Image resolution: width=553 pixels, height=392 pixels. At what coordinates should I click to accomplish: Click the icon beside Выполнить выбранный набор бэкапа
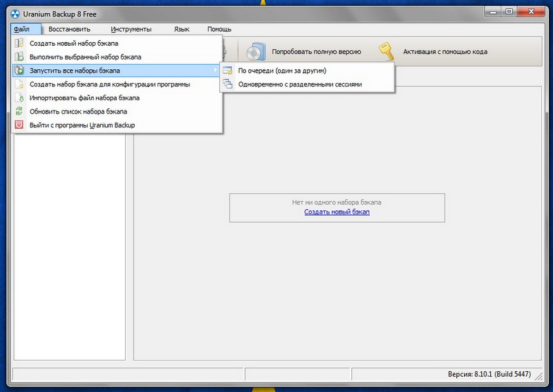(19, 57)
